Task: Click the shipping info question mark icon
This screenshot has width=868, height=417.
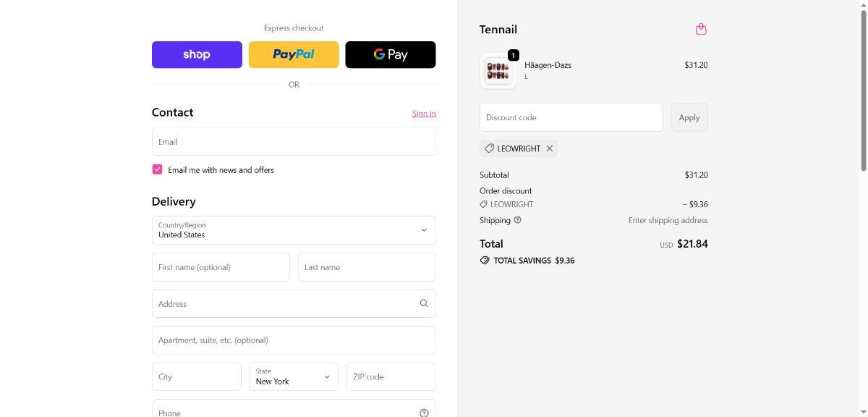Action: [517, 220]
